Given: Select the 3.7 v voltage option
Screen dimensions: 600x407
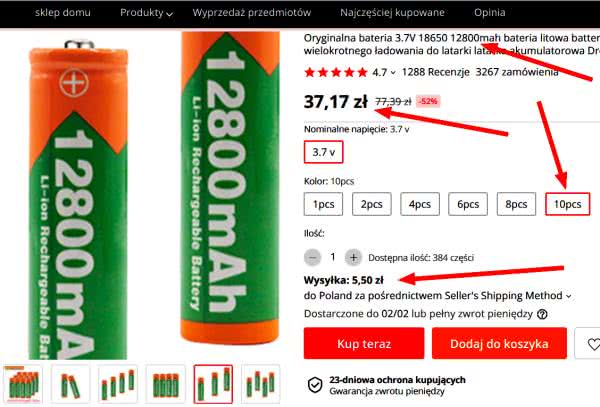Looking at the screenshot, I should [x=324, y=152].
